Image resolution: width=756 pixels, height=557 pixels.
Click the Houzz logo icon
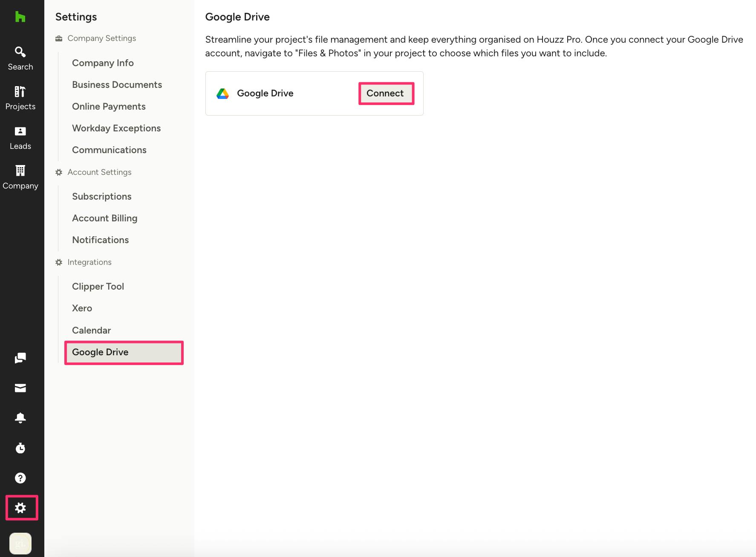[20, 17]
